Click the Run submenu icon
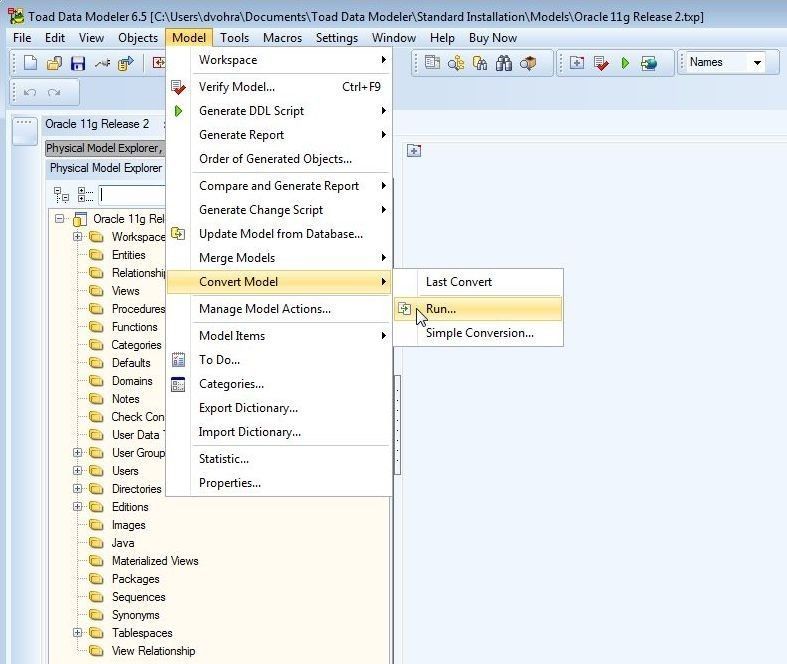This screenshot has width=787, height=664. tap(404, 309)
